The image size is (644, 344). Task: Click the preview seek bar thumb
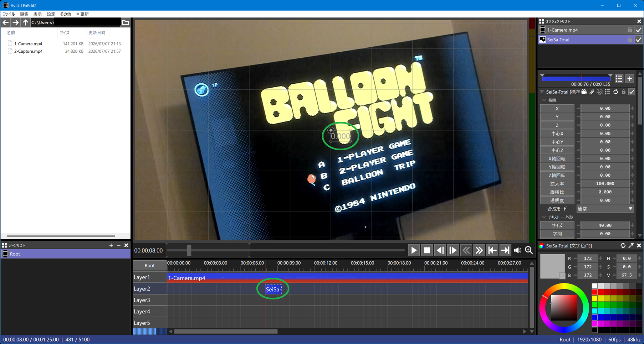click(x=189, y=250)
